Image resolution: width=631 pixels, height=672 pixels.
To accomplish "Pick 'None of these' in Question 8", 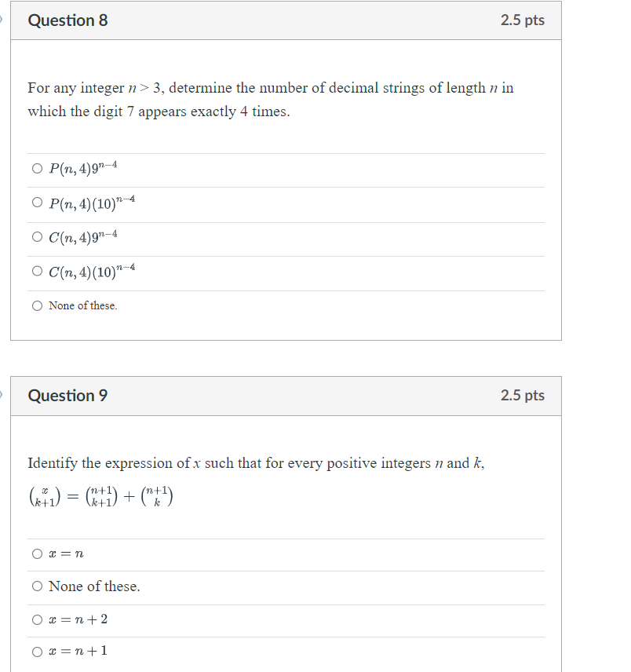I will (x=37, y=305).
